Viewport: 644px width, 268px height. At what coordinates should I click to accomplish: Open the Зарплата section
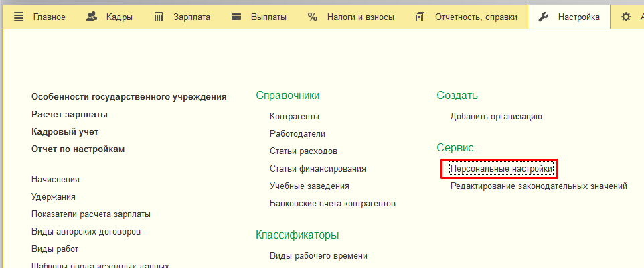(x=192, y=17)
